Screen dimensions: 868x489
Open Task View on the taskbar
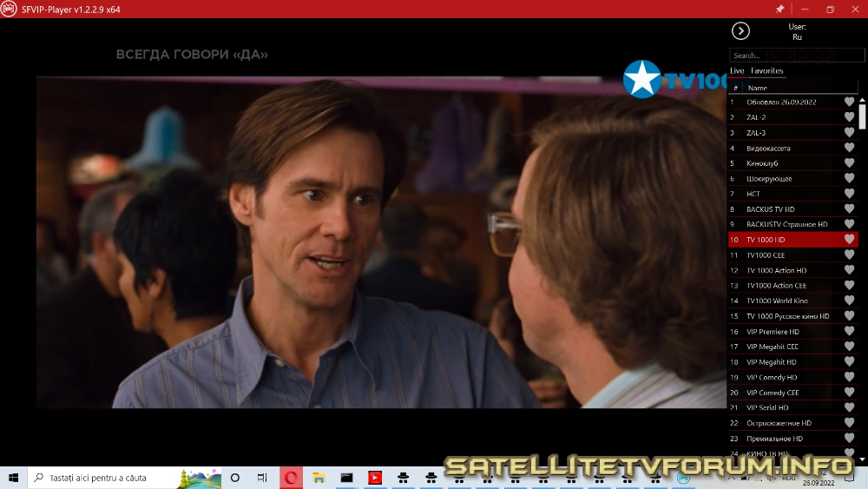tap(262, 478)
